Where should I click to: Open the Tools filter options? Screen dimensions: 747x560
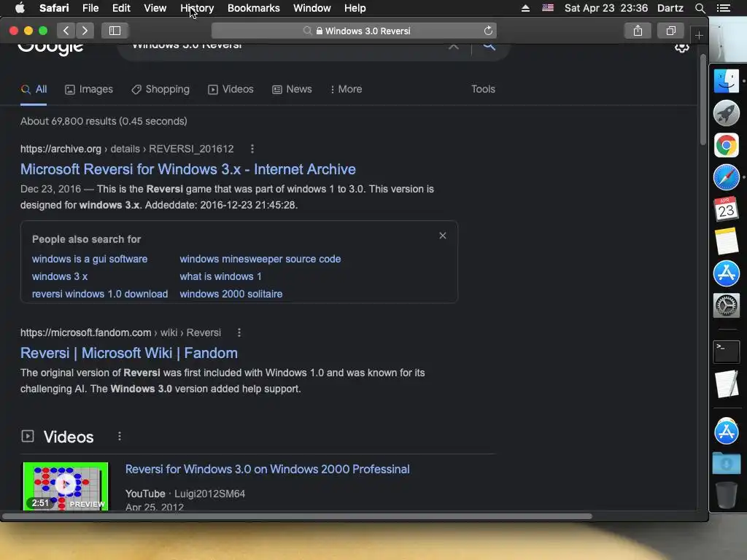click(x=483, y=90)
